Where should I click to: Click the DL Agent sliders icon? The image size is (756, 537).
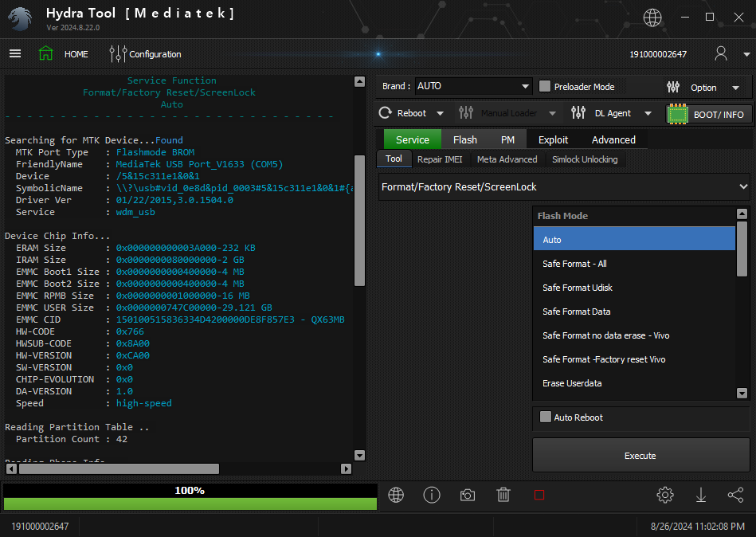coord(578,113)
